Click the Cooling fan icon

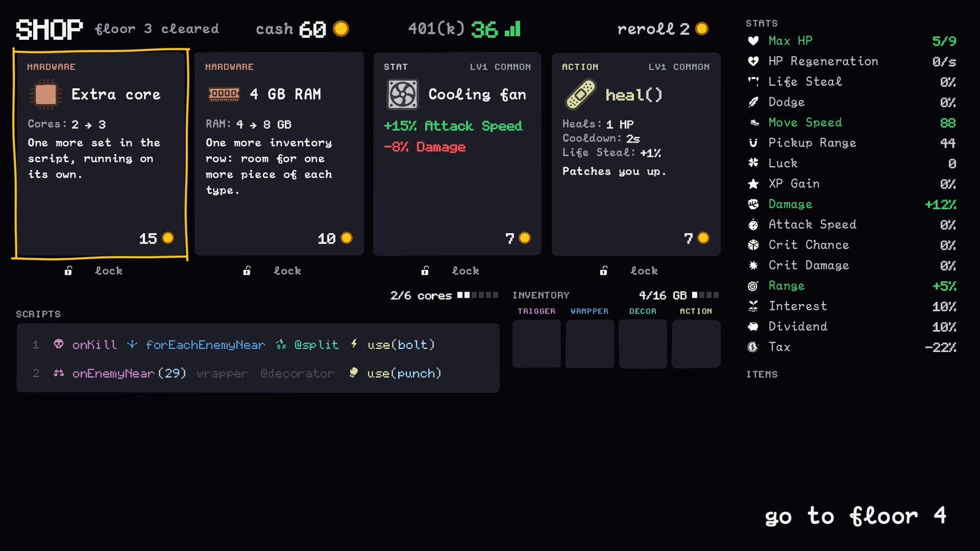click(x=402, y=94)
